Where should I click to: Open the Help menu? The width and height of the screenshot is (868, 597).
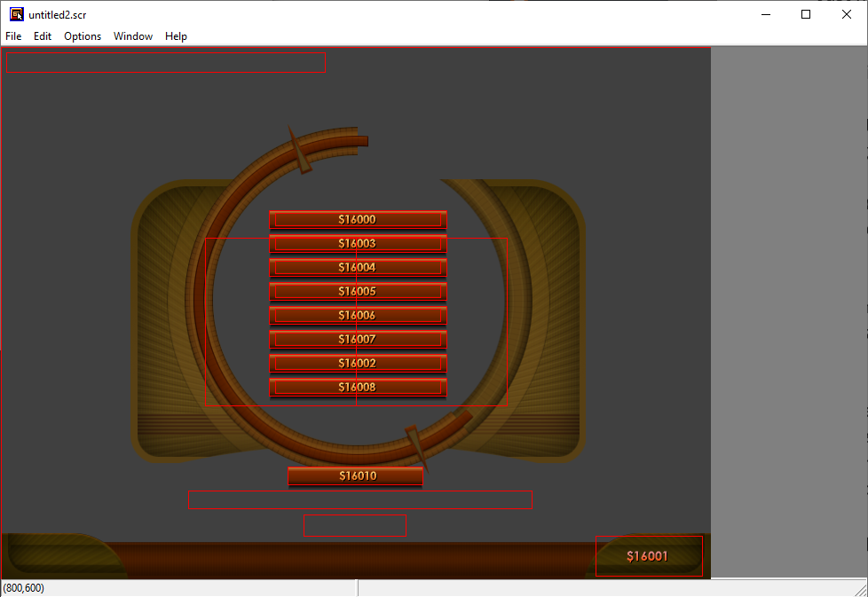coord(176,36)
